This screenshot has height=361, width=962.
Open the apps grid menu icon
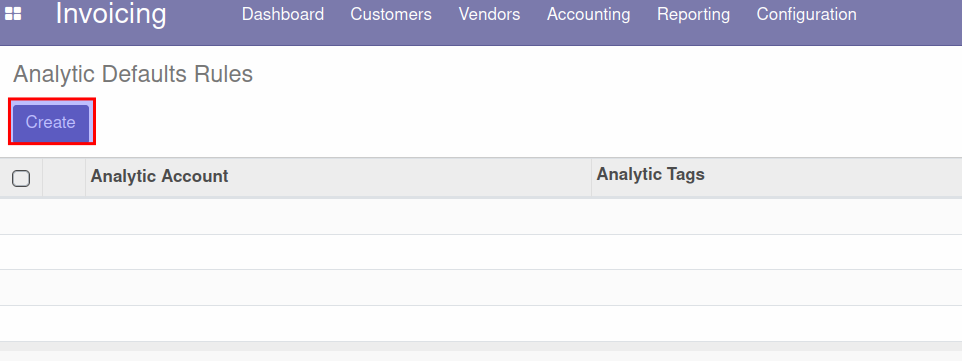click(x=13, y=14)
